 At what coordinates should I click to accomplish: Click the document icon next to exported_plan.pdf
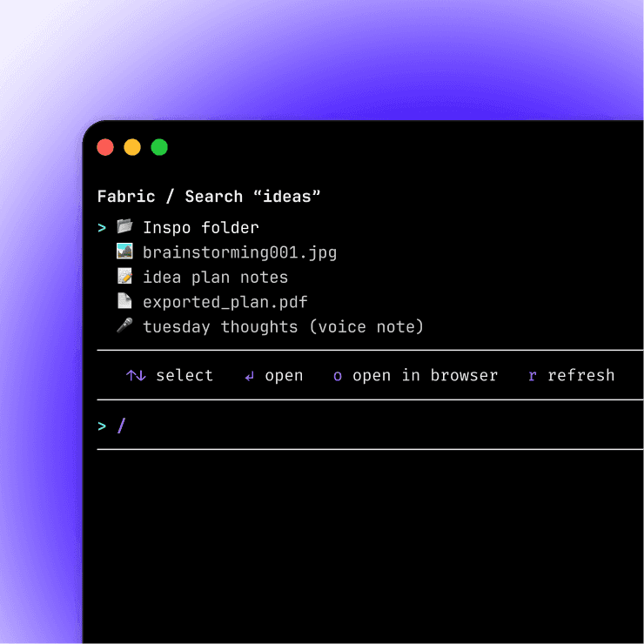point(124,300)
